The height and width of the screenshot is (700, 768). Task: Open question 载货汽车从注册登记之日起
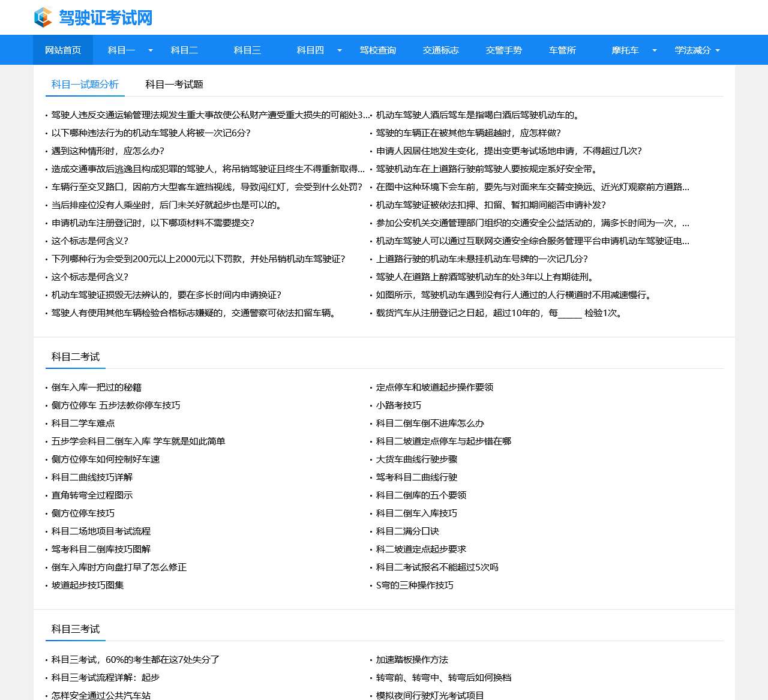pos(499,313)
